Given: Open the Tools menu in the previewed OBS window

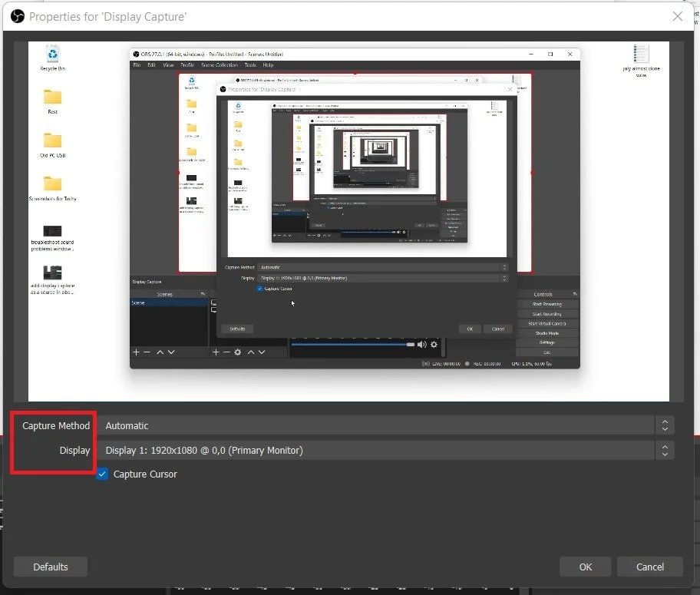Looking at the screenshot, I should coord(250,64).
